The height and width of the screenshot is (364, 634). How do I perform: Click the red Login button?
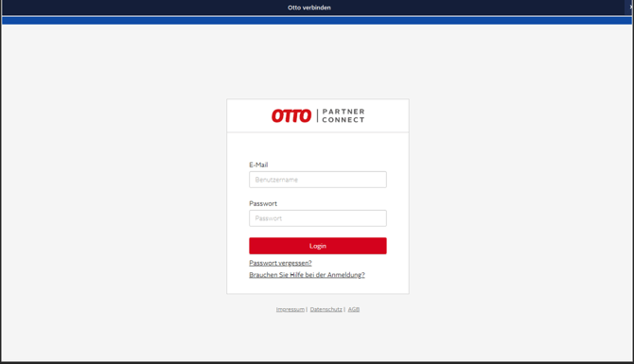coord(317,246)
